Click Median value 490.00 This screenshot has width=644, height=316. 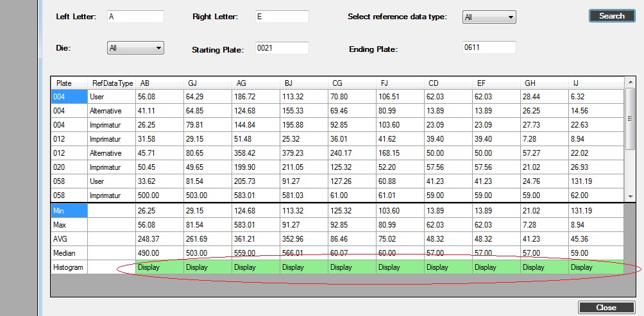coord(160,253)
